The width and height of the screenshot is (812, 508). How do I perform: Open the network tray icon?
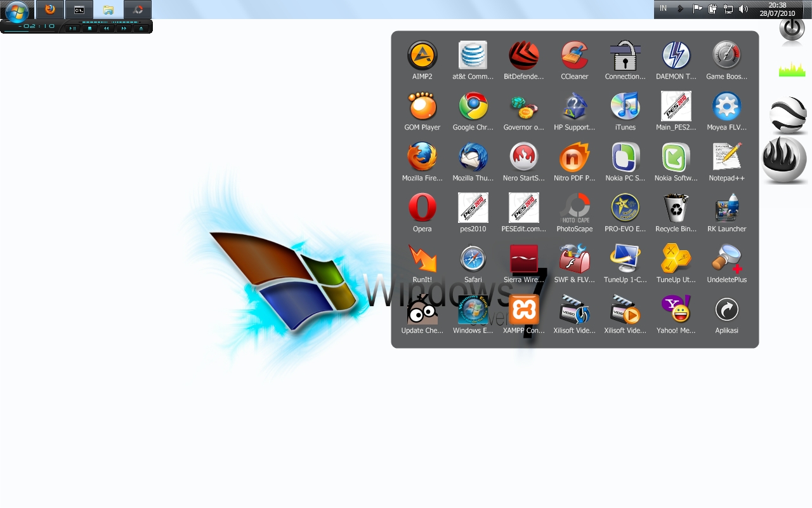728,9
